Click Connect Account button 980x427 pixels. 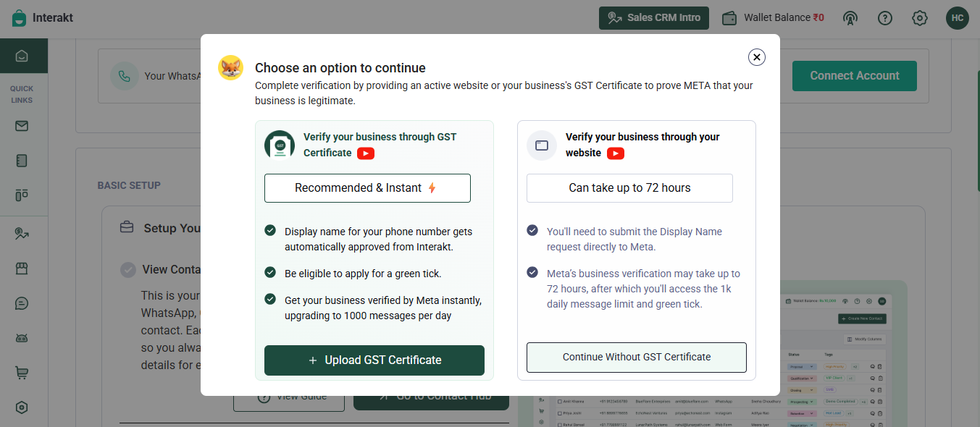854,76
